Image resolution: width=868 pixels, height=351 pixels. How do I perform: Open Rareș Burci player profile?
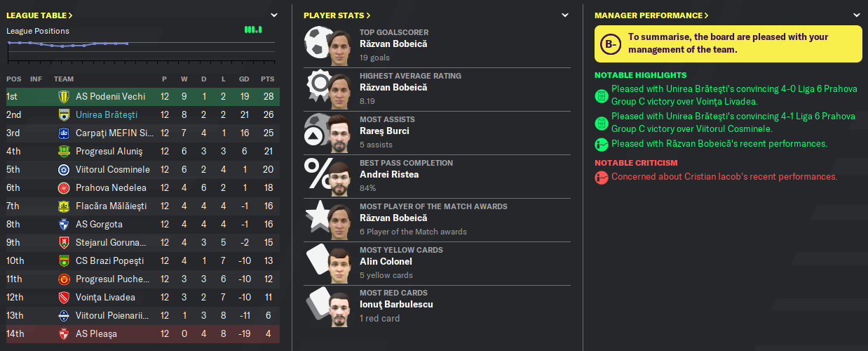[384, 131]
